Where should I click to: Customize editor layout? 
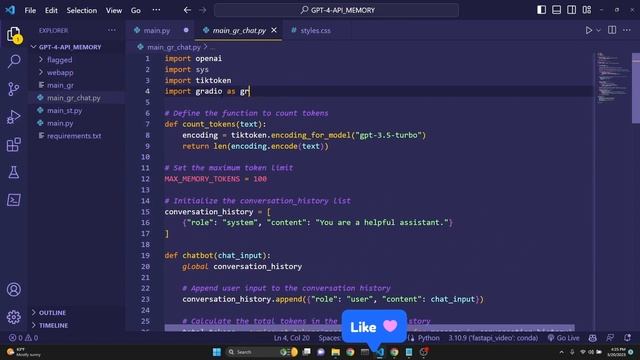pos(587,10)
